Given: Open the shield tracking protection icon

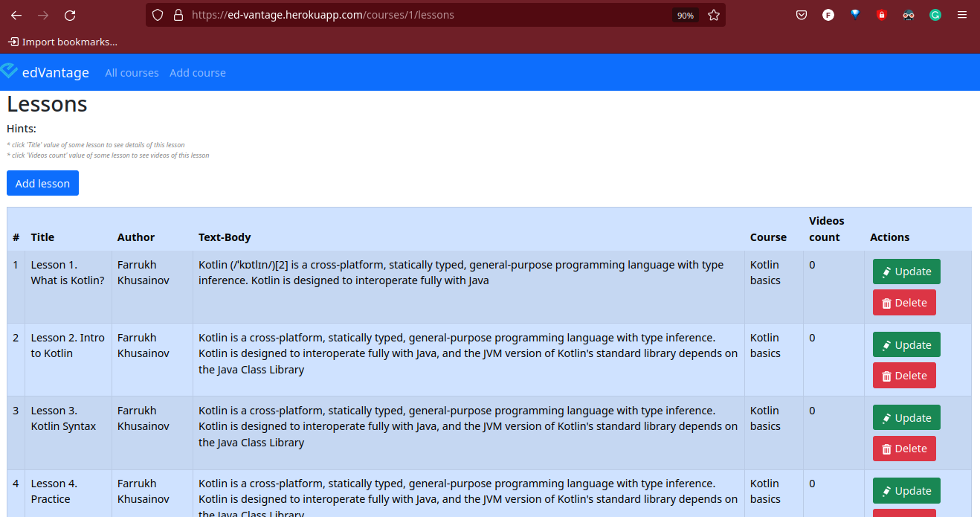Looking at the screenshot, I should [157, 15].
